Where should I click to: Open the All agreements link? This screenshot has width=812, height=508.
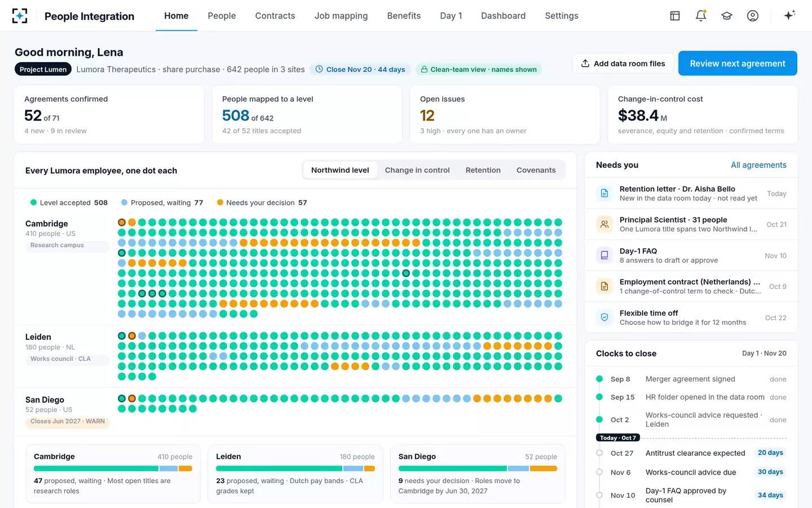(758, 165)
